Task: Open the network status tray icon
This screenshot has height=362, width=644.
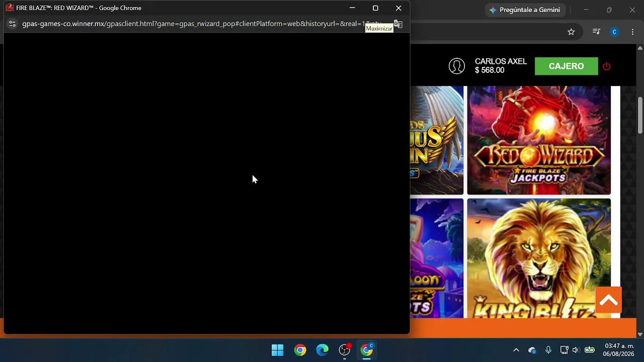Action: 564,350
